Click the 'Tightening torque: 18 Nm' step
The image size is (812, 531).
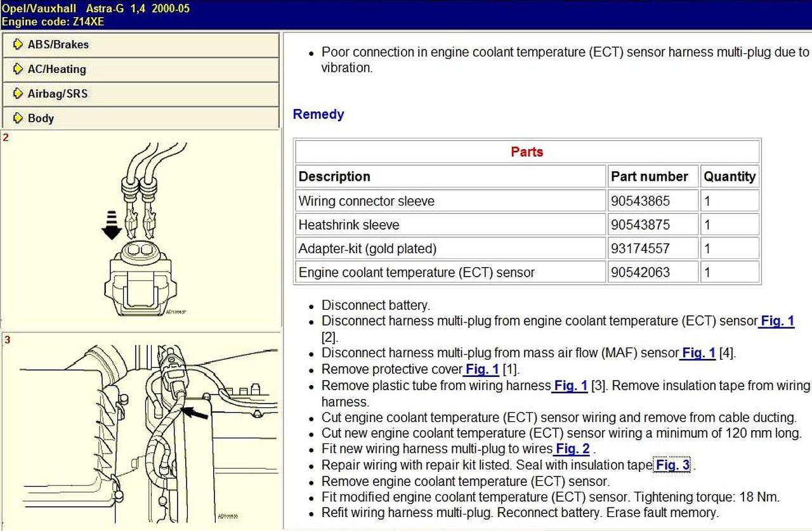[x=551, y=497]
